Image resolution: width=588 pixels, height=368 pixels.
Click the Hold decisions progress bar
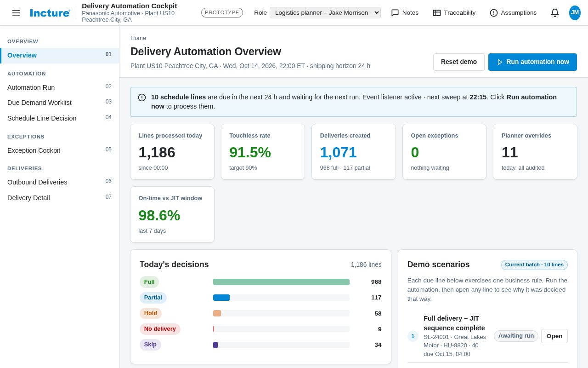281,313
